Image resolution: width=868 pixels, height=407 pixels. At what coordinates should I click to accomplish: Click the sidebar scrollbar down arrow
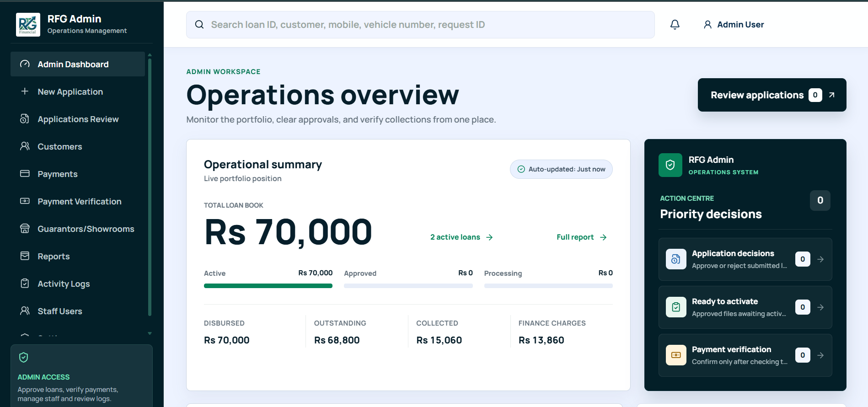coord(150,333)
